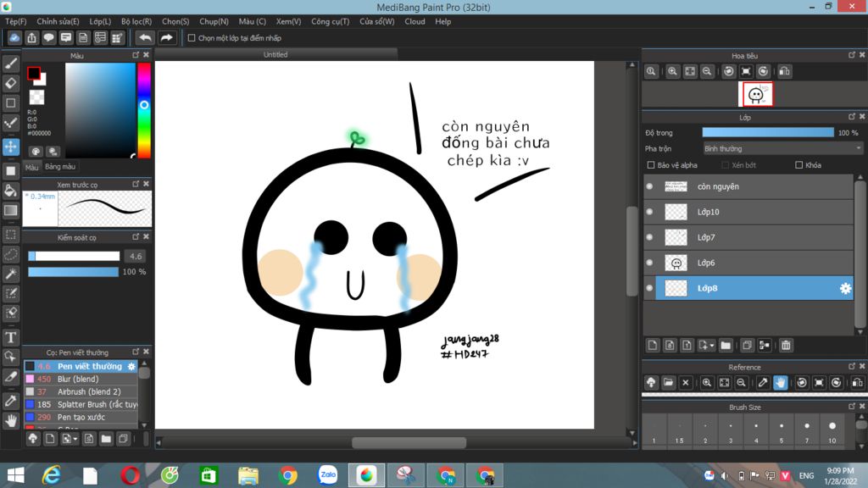Viewport: 868px width, 488px height.
Task: Select the Gradient tool
Action: (x=10, y=210)
